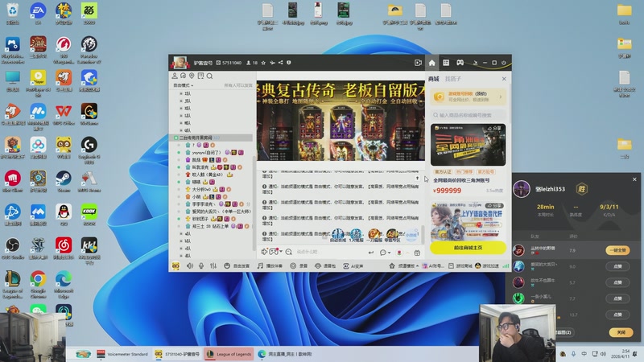Open the Steam desktop icon
The height and width of the screenshot is (362, 644).
pyautogui.click(x=64, y=182)
